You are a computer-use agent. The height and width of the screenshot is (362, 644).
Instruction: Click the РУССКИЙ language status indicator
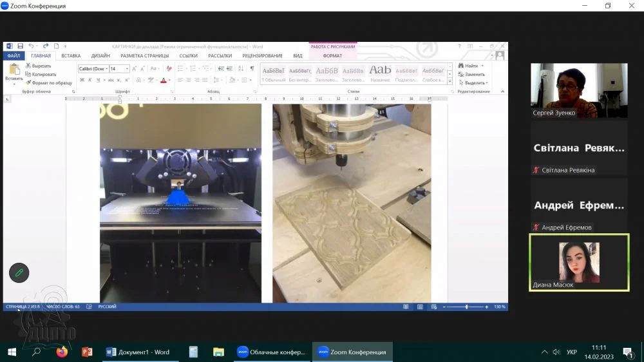coord(107,307)
